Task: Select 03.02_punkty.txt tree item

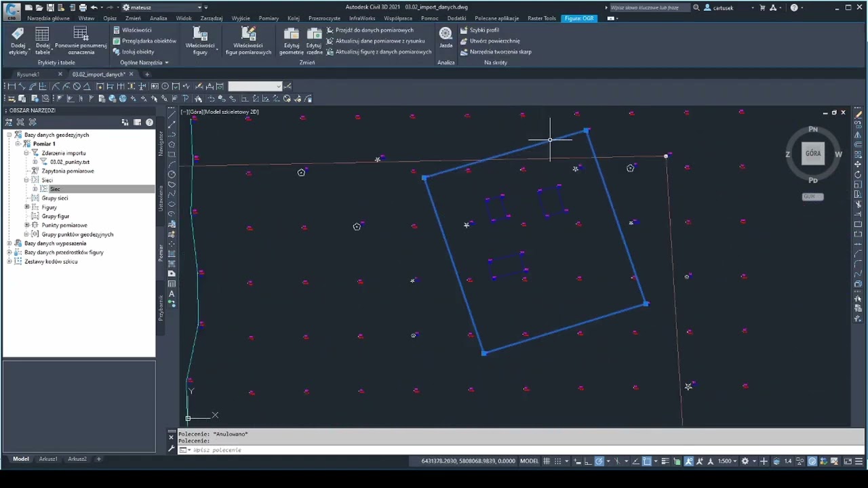Action: (70, 162)
